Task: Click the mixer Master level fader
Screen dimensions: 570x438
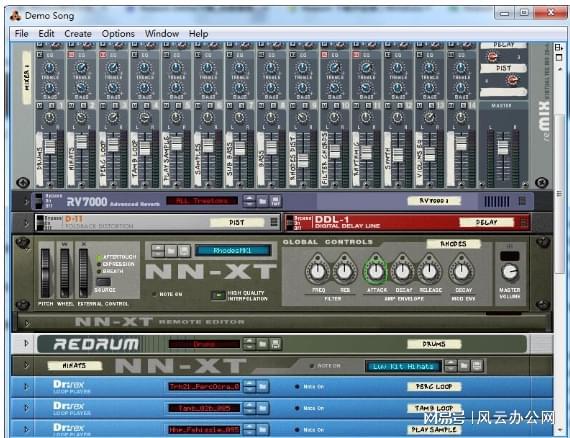Action: [x=503, y=147]
